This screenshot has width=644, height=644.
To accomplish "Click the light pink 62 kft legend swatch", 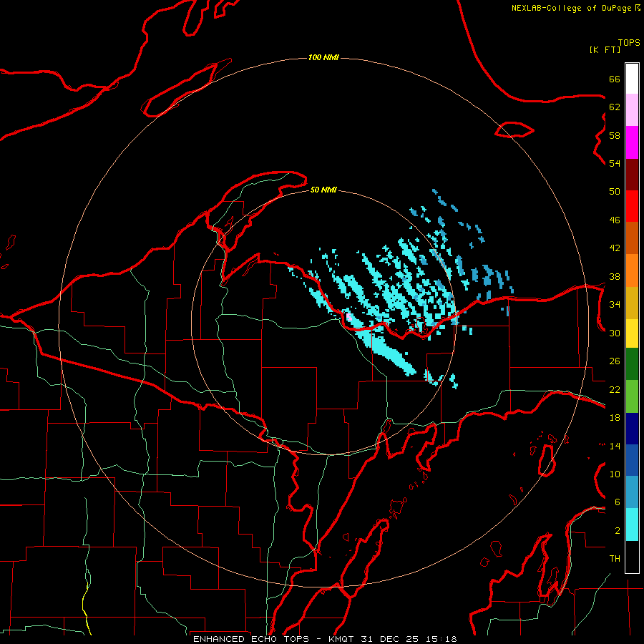I will point(632,110).
